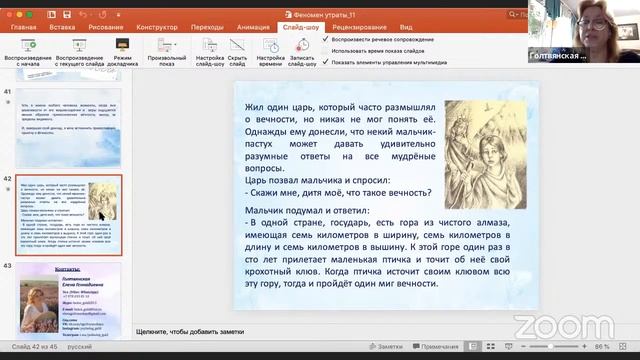
Task: Open the Рисование tab
Action: pyautogui.click(x=106, y=27)
